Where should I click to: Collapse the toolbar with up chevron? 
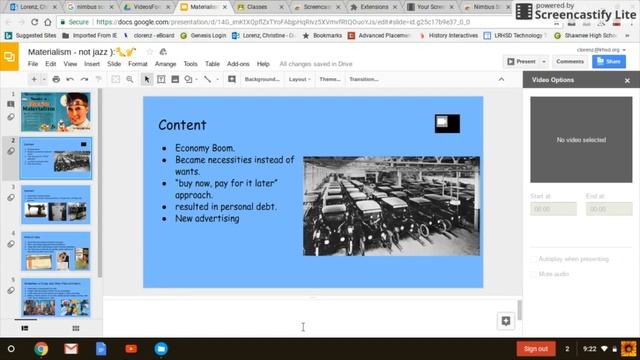501,79
